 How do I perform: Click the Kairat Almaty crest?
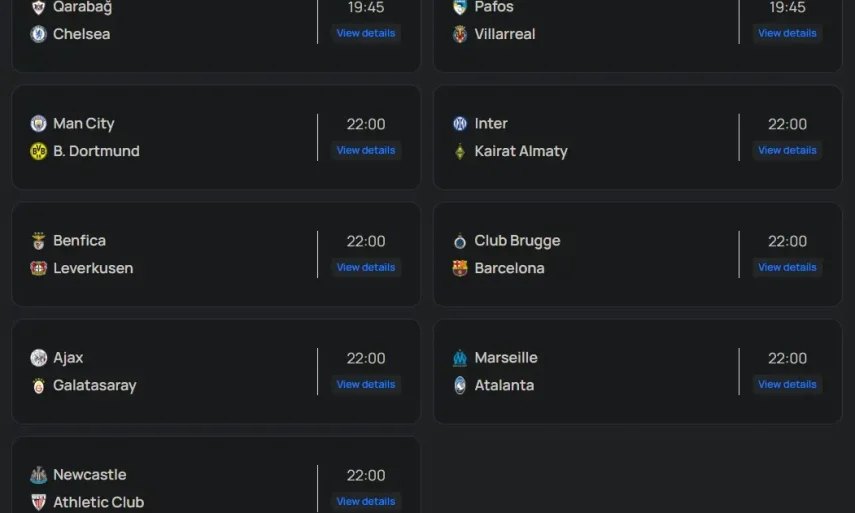point(460,151)
